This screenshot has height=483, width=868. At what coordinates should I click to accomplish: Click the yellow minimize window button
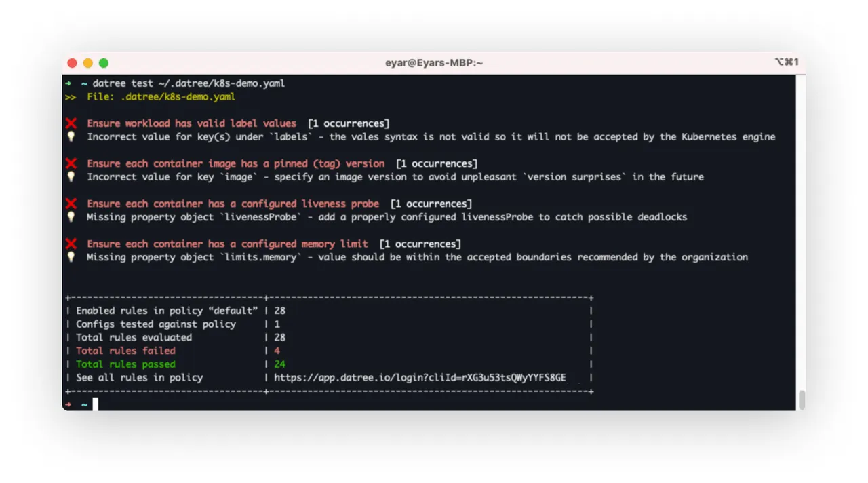point(87,63)
